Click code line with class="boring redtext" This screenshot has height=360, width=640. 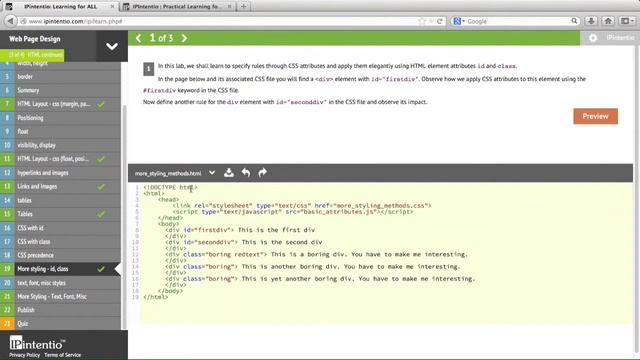pyautogui.click(x=316, y=255)
